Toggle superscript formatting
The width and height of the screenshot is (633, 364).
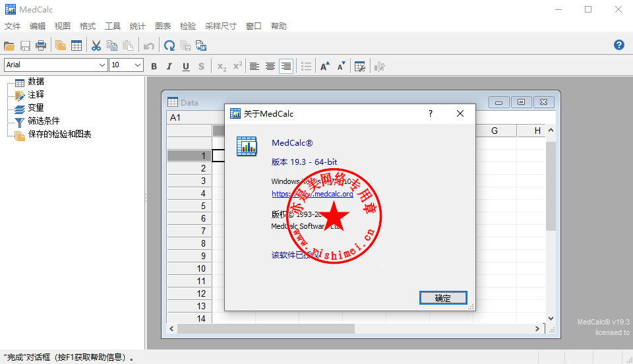[x=238, y=66]
